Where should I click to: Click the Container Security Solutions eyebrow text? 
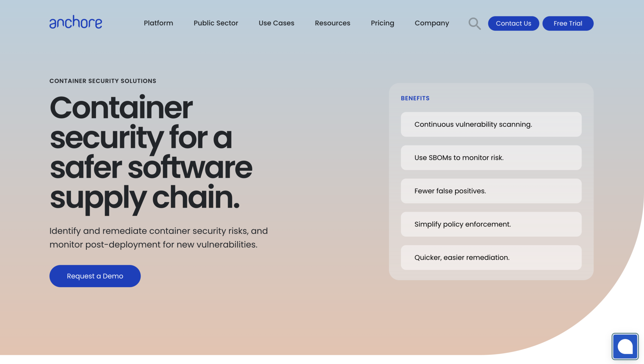[x=103, y=81]
